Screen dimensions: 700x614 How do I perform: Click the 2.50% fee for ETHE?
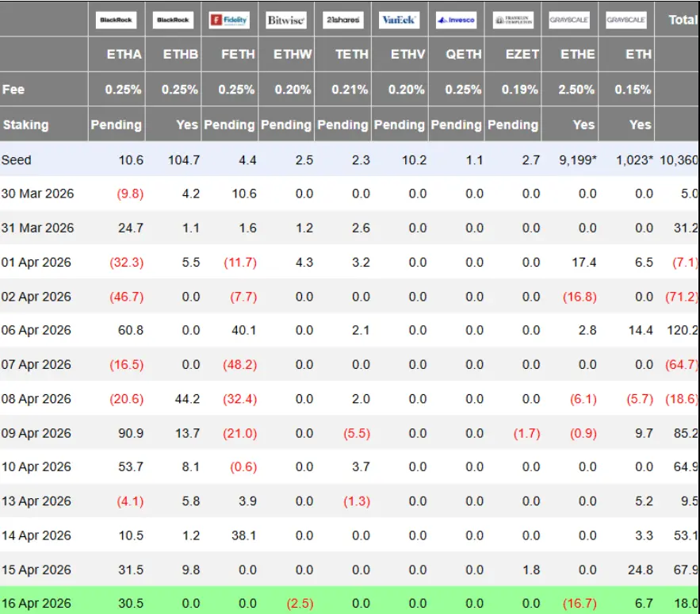click(576, 90)
